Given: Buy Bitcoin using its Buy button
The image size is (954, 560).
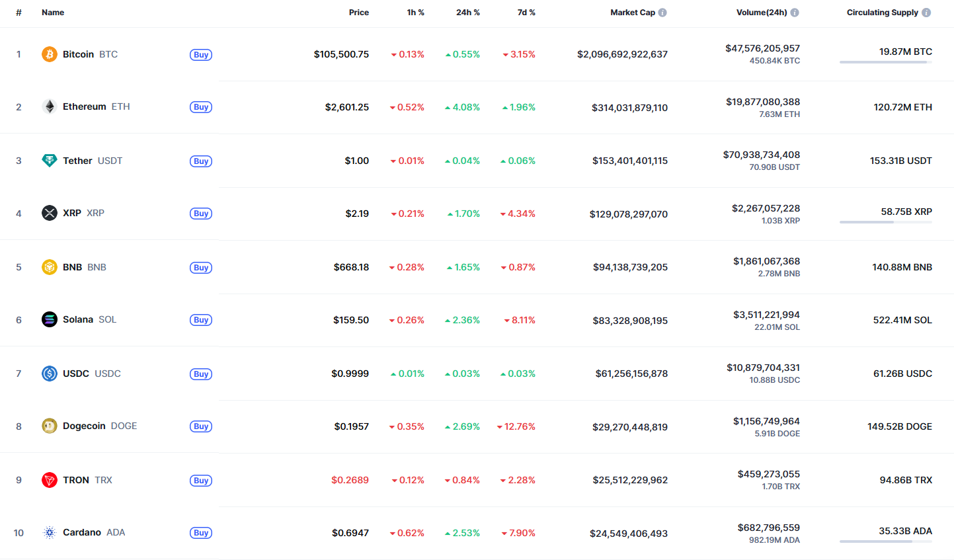Looking at the screenshot, I should pyautogui.click(x=201, y=55).
